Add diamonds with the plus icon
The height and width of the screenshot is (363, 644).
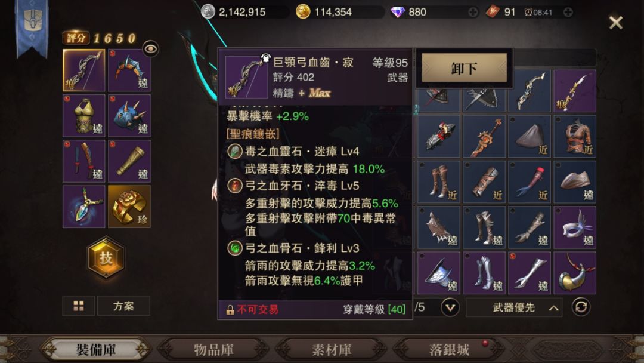click(x=473, y=13)
